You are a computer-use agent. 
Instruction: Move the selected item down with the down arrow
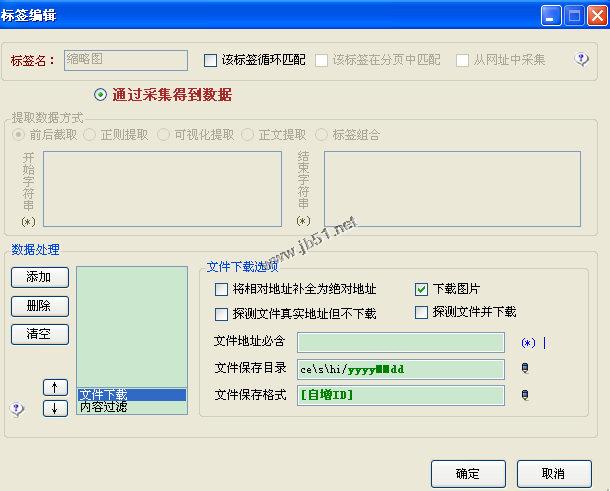pyautogui.click(x=55, y=409)
